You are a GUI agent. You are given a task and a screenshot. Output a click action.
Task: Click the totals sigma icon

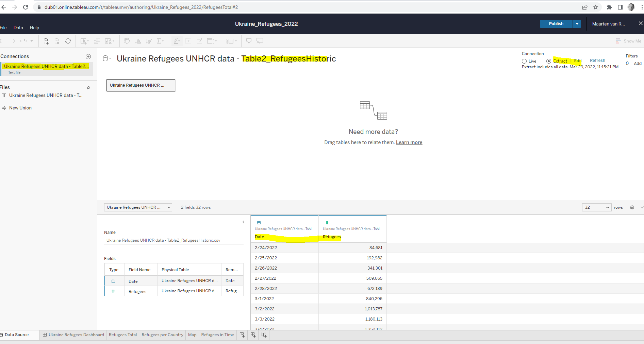pyautogui.click(x=160, y=41)
